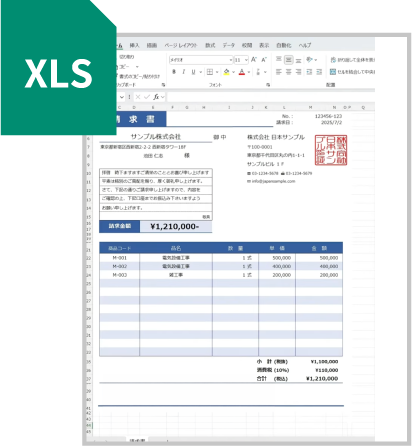Image resolution: width=412 pixels, height=446 pixels.
Task: Toggle wrap text (折り返して全体を表示)
Action: (x=352, y=60)
